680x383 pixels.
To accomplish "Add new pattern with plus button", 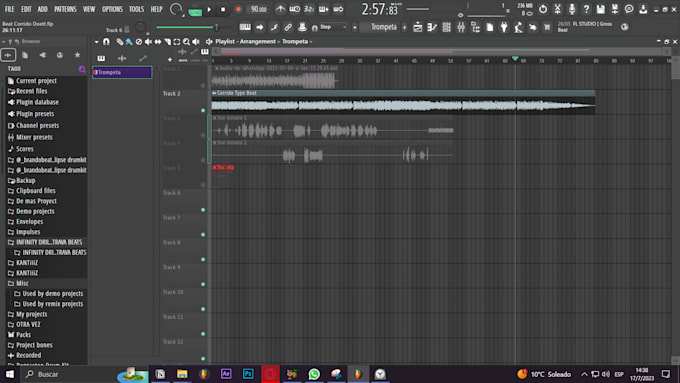I will click(x=405, y=27).
